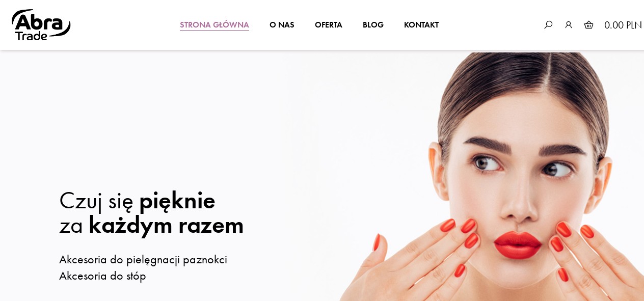This screenshot has height=301, width=644.
Task: Click the 0.00 PLN cart total
Action: 623,25
